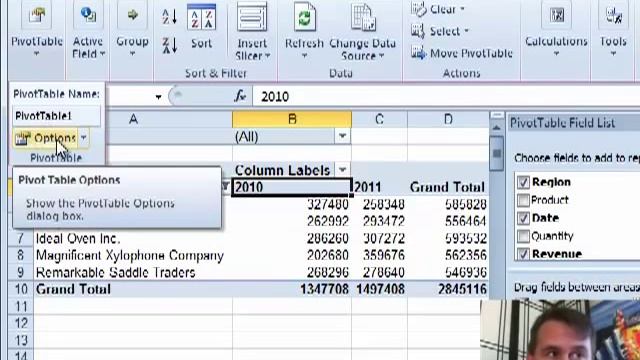
Task: Click the total value 1347708
Action: (x=324, y=289)
